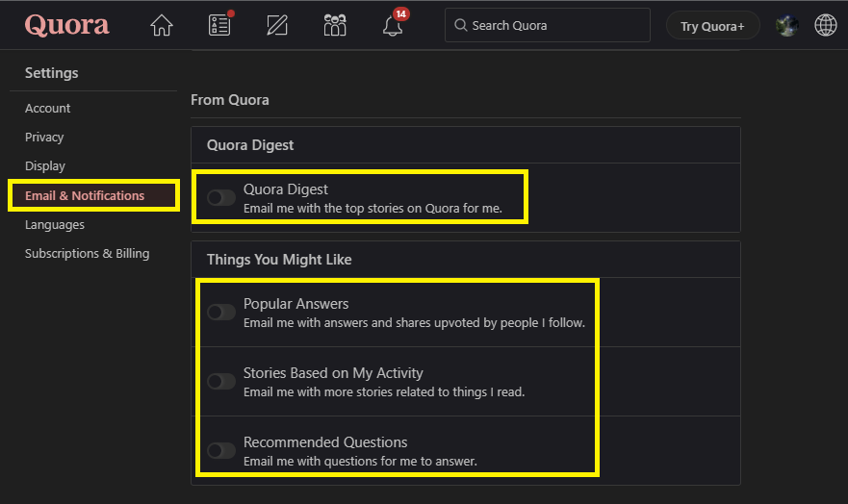Viewport: 848px width, 504px height.
Task: Open the Answer pencil icon
Action: (x=277, y=26)
